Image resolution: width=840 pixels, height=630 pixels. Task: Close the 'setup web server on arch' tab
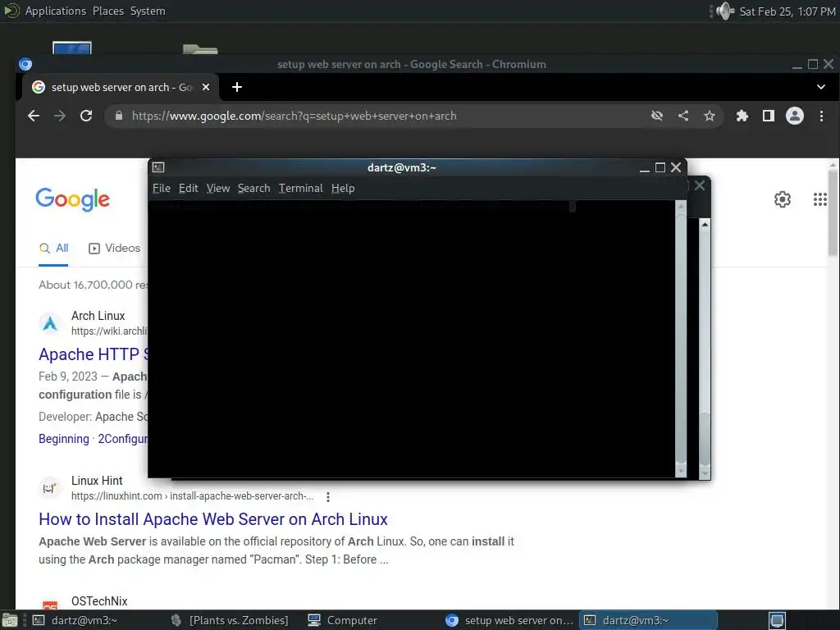click(x=206, y=87)
